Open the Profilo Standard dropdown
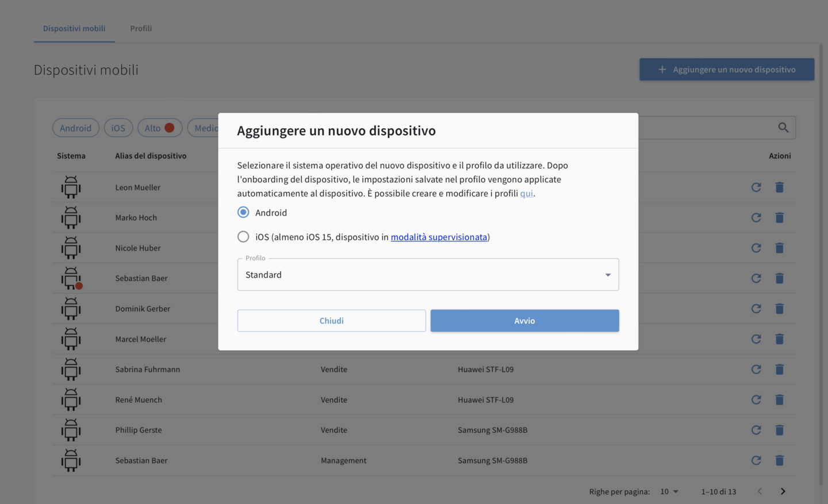This screenshot has height=504, width=828. (428, 275)
